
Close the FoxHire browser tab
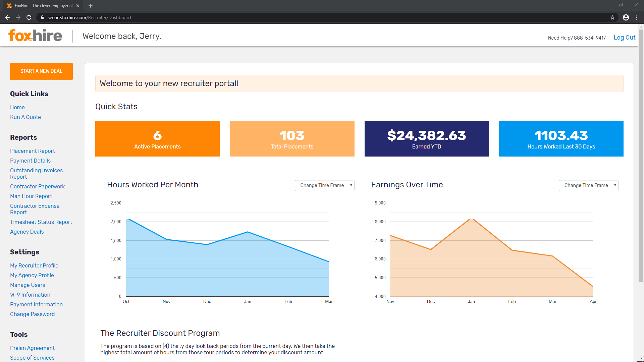pos(78,6)
